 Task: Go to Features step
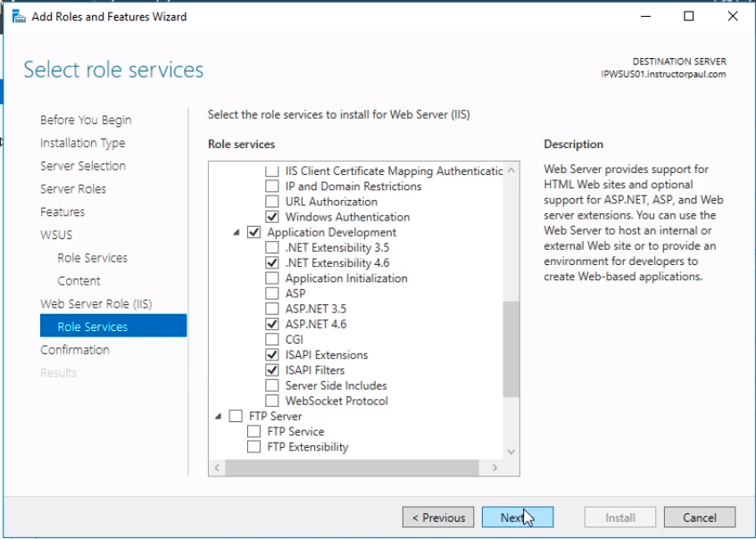click(62, 212)
